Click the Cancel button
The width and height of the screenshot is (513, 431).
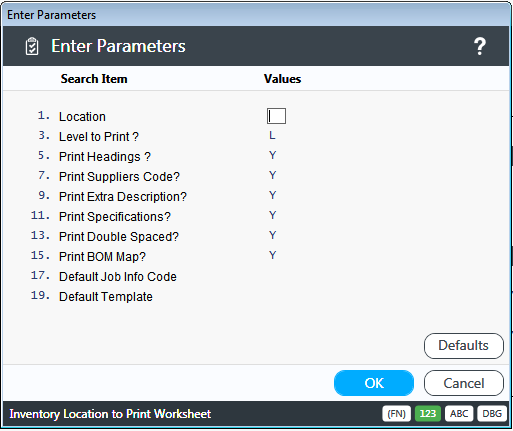[x=464, y=383]
